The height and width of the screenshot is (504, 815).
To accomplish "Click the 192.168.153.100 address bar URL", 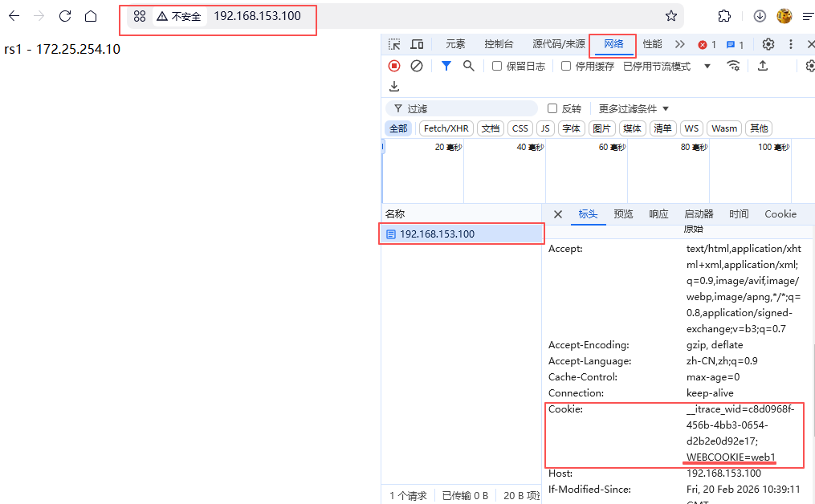I will click(257, 16).
